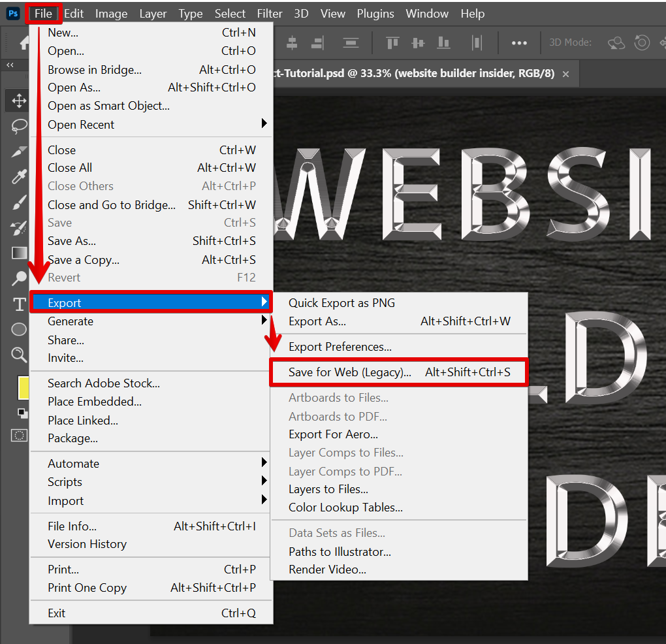The height and width of the screenshot is (644, 666).
Task: Activate the Zoom tool in toolbar
Action: click(x=19, y=355)
